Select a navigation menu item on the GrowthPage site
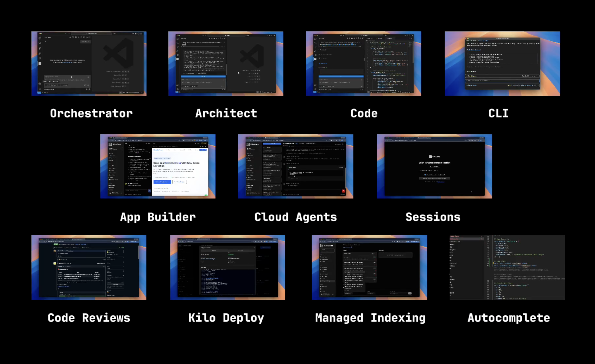The image size is (595, 364). [x=168, y=150]
